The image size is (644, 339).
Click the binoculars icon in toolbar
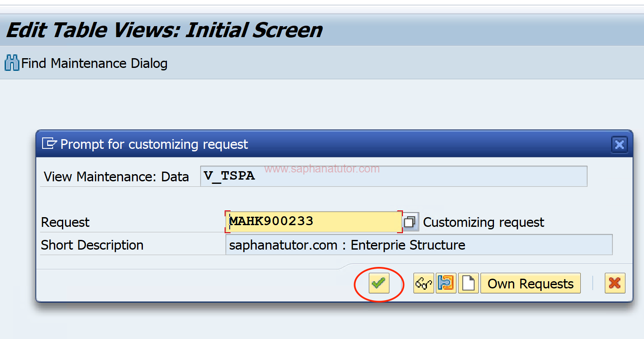[12, 63]
